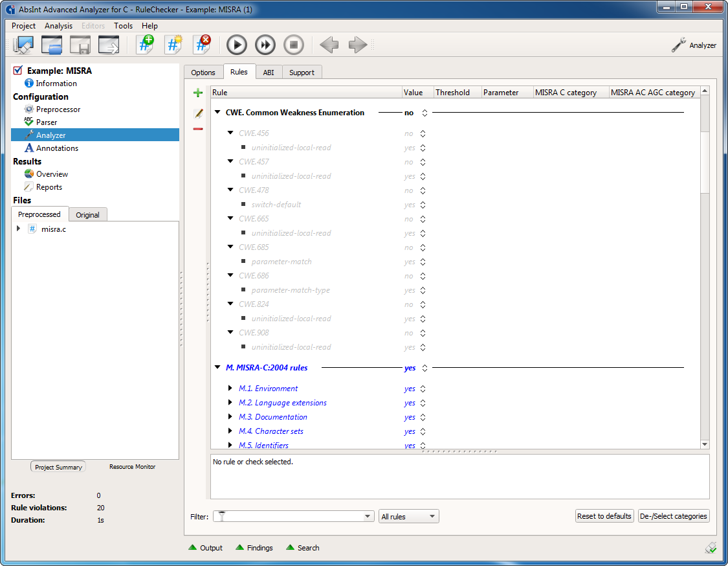The width and height of the screenshot is (728, 566).
Task: Click the misra.c file icon
Action: (32, 229)
